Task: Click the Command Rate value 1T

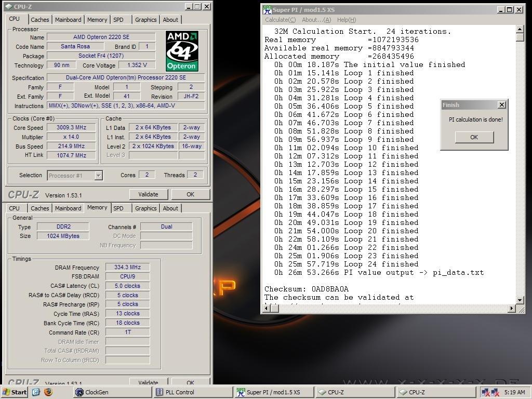Action: (127, 332)
